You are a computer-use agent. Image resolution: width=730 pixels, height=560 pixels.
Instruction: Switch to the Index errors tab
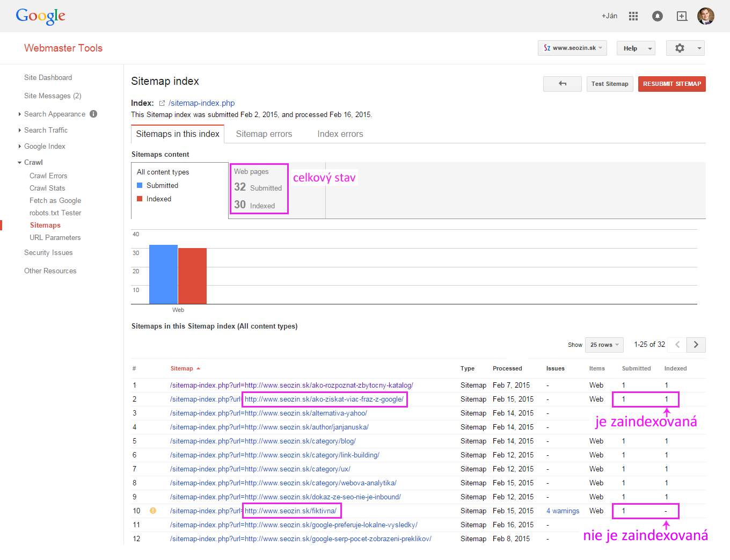point(340,134)
